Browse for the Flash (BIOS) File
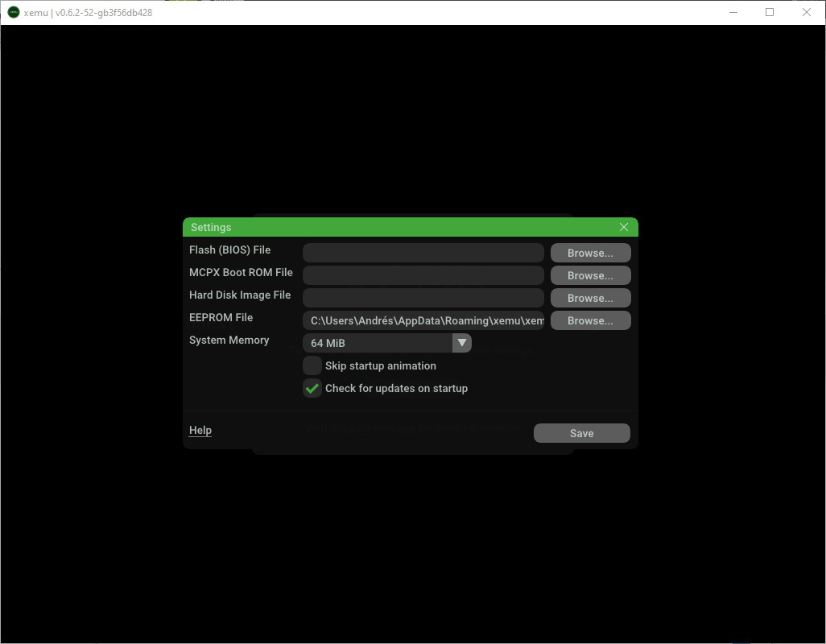 pyautogui.click(x=591, y=253)
